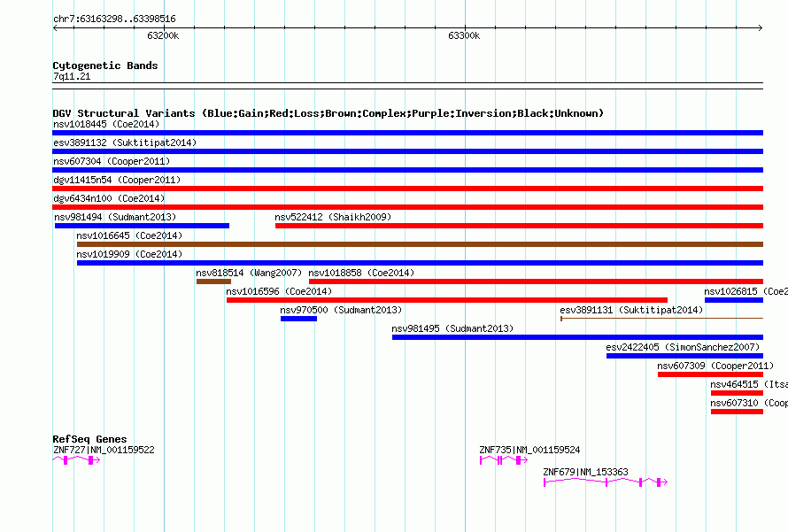Viewport: 788px width, 532px height.
Task: Click the red bar under nsv607310
Action: pyautogui.click(x=738, y=412)
